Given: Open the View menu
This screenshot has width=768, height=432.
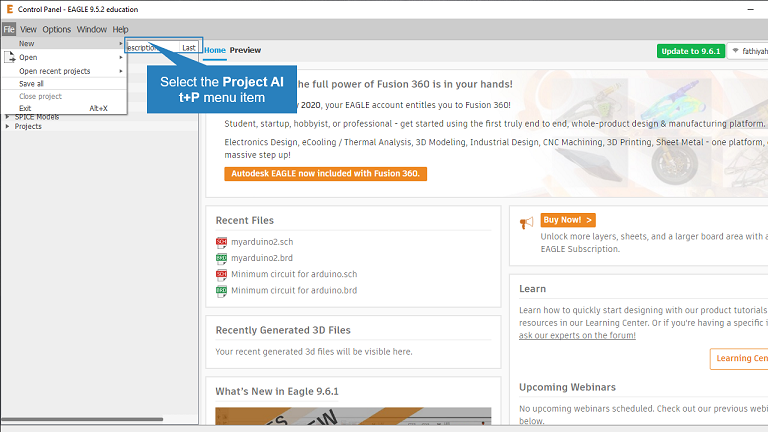Looking at the screenshot, I should (28, 29).
